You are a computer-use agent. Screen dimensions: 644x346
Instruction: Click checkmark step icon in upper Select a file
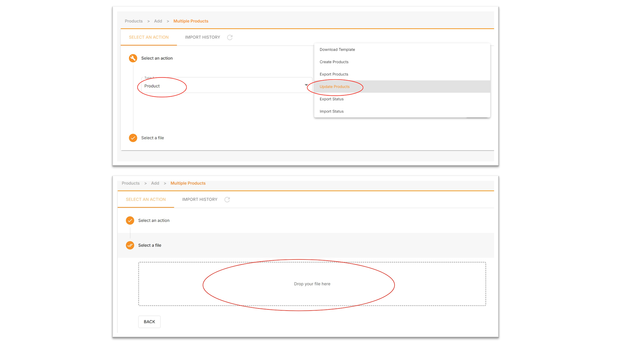tap(133, 138)
